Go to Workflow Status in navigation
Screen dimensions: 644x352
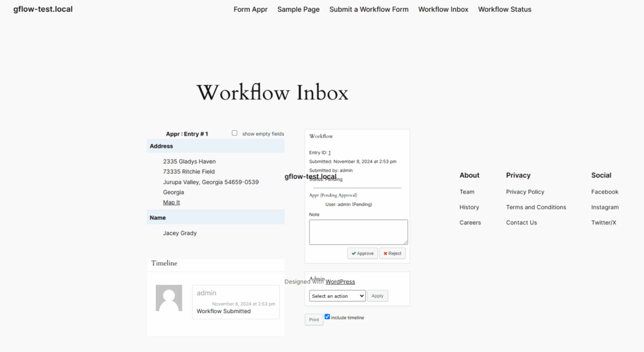coord(504,9)
